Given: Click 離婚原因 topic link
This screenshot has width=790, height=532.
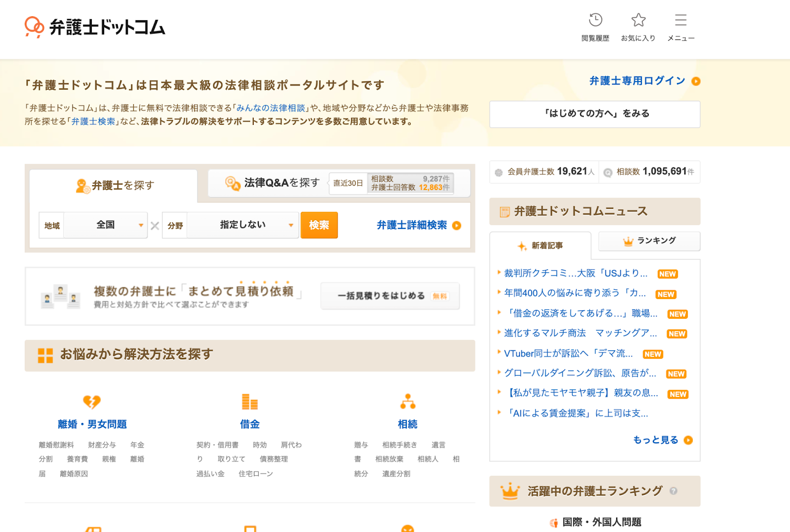Looking at the screenshot, I should tap(74, 474).
